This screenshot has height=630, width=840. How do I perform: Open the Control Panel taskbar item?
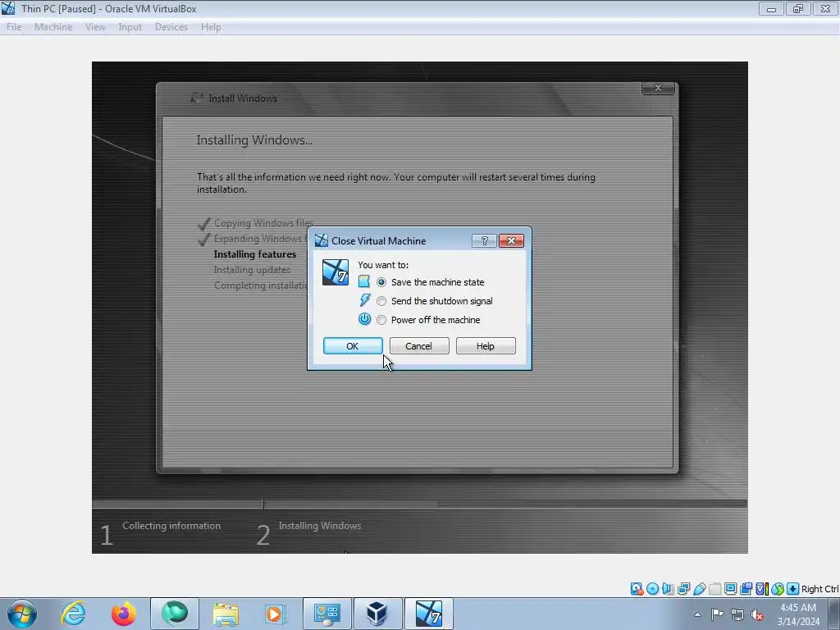click(327, 614)
